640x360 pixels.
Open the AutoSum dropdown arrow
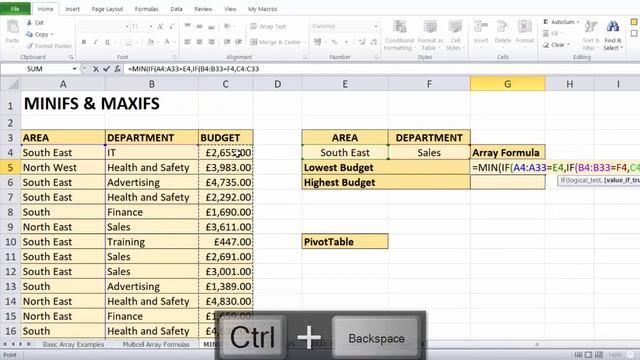point(578,22)
